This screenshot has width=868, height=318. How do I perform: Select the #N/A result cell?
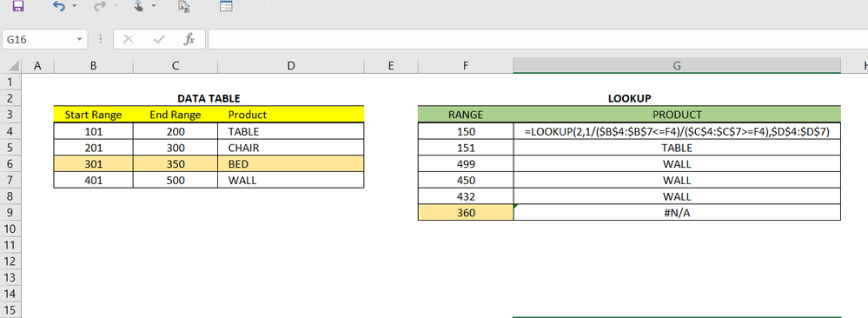click(x=677, y=213)
